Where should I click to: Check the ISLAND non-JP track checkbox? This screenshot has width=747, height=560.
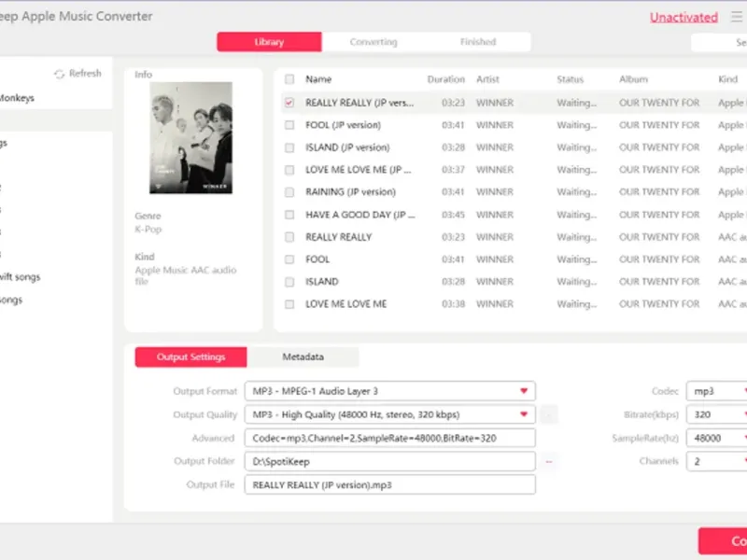[289, 282]
